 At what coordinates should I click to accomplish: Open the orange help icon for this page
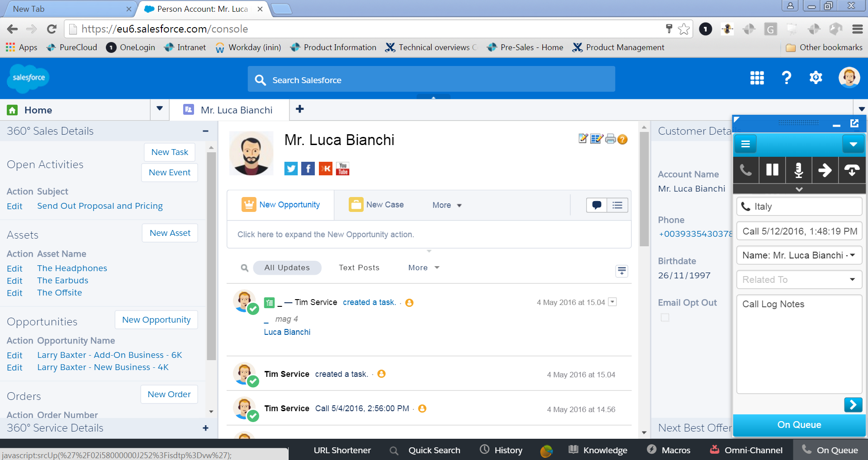pos(622,139)
